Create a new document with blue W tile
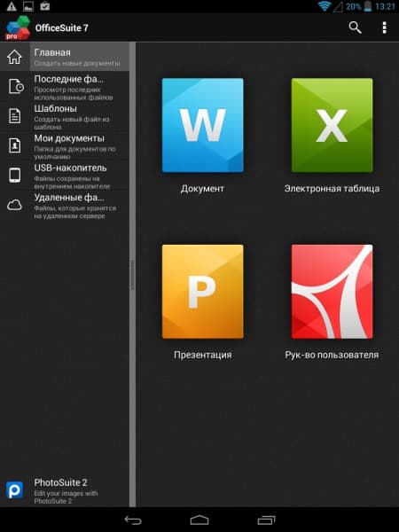The height and width of the screenshot is (532, 399). (202, 125)
